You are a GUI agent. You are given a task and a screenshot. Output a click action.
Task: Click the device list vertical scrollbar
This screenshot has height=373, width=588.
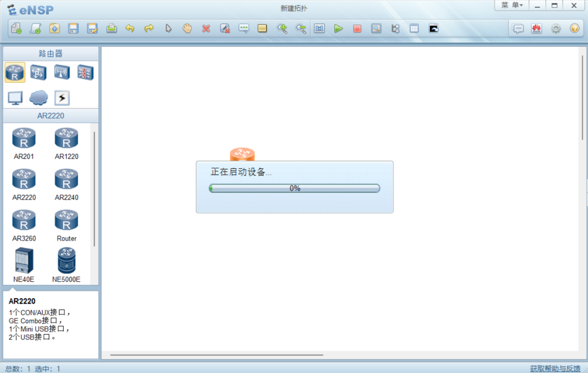pos(94,189)
